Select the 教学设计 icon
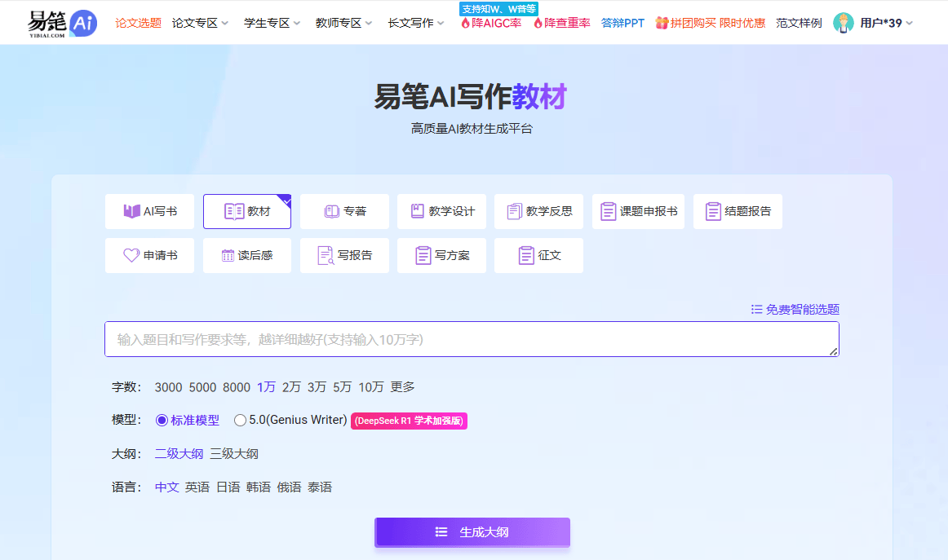Screen dimensions: 948x560 [x=441, y=211]
